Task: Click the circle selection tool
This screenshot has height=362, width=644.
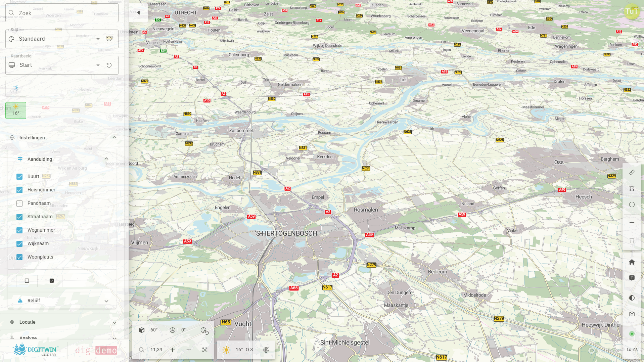Action: coord(632,205)
